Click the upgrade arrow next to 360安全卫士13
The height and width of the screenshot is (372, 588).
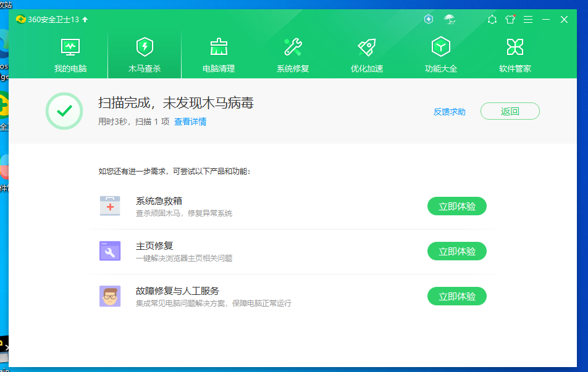(x=85, y=20)
